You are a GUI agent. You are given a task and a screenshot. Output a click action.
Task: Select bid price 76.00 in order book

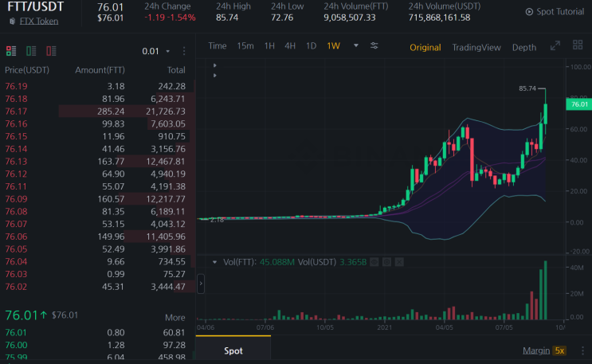16,345
